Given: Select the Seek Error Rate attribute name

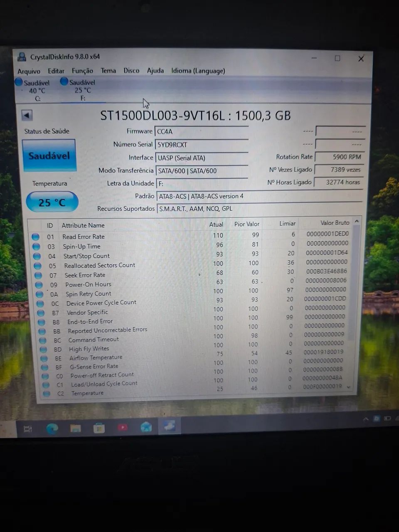Looking at the screenshot, I should tap(85, 275).
